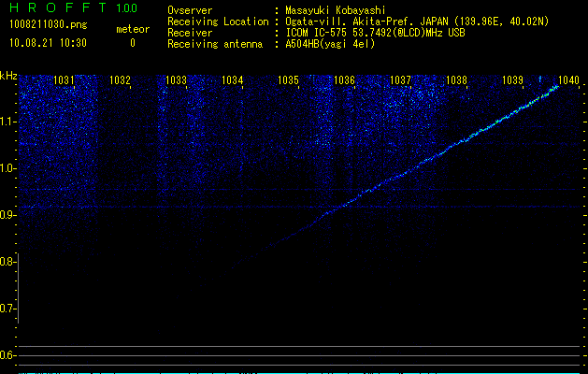
Task: Click the kHz axis unit label
Action: [8, 76]
